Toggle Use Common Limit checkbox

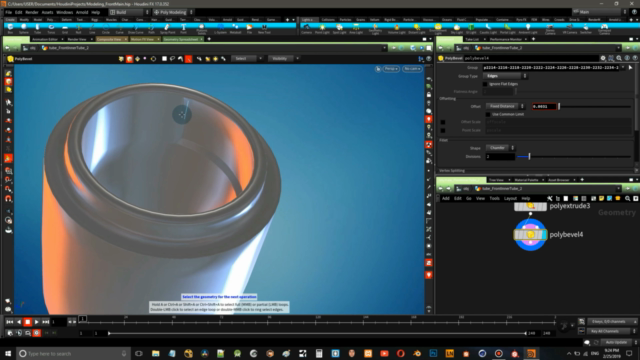(488, 114)
